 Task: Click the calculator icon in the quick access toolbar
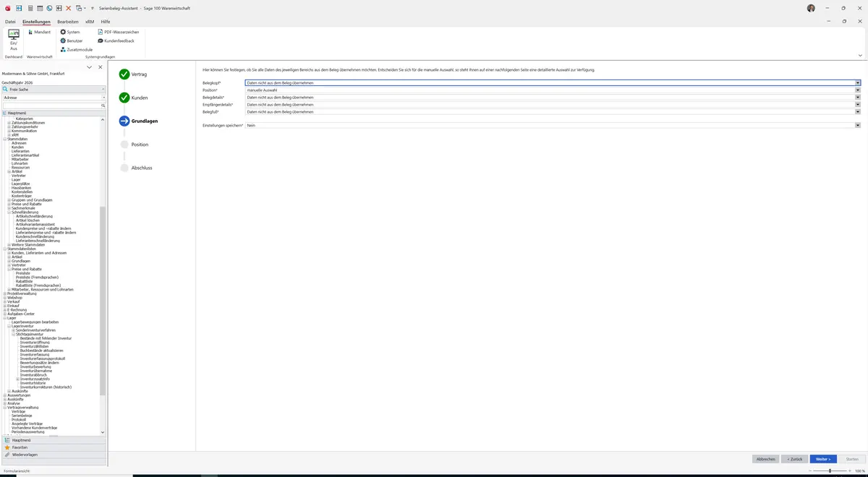coord(30,8)
